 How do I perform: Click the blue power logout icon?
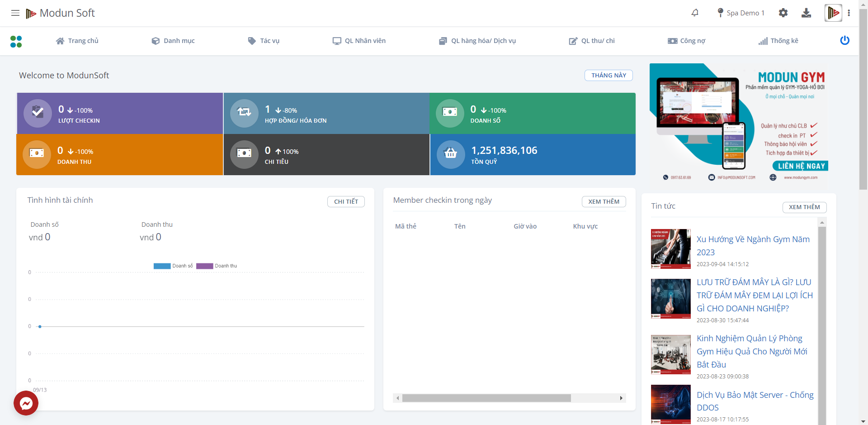(844, 41)
